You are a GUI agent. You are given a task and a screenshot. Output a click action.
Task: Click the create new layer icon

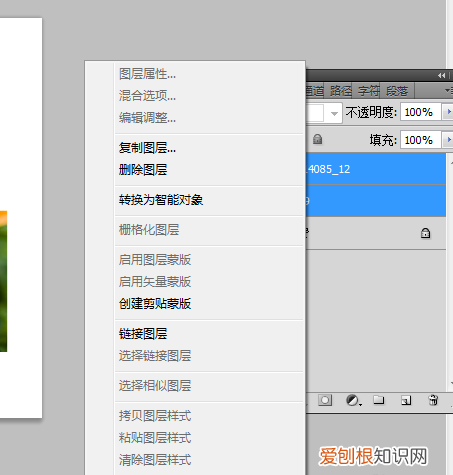[x=406, y=400]
